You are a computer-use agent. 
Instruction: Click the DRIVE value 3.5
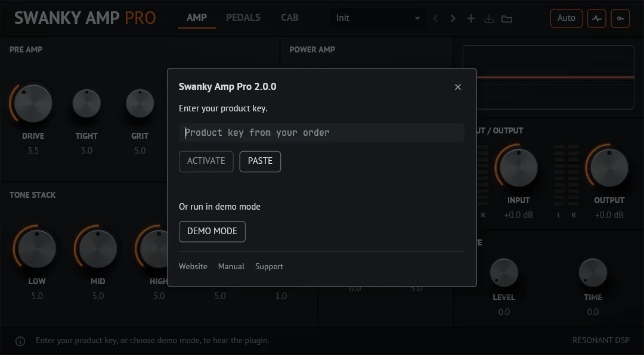[x=33, y=151]
